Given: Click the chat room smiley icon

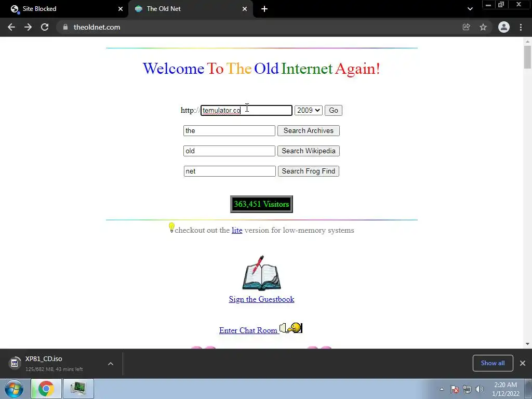Looking at the screenshot, I should coord(291,328).
